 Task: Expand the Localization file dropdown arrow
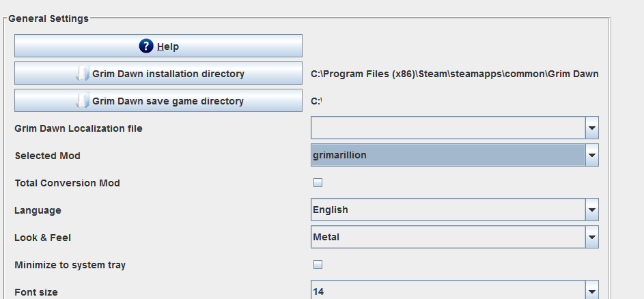592,128
